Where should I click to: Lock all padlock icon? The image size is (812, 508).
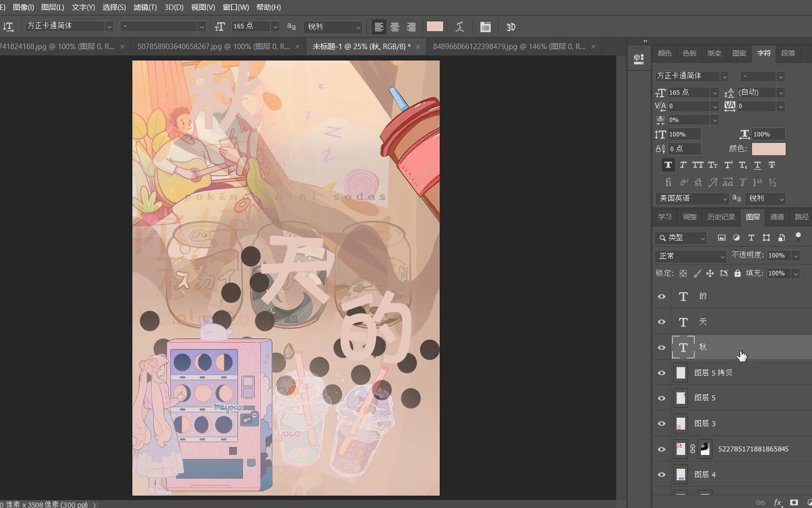click(x=738, y=273)
